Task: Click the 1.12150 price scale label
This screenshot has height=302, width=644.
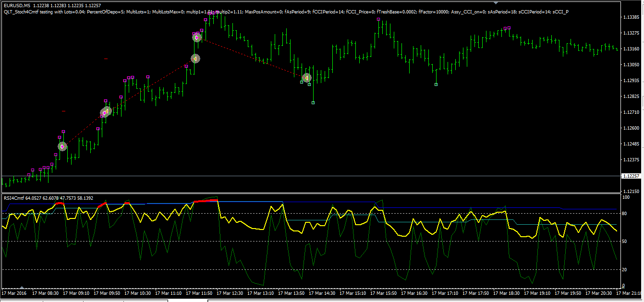Action: (x=631, y=191)
